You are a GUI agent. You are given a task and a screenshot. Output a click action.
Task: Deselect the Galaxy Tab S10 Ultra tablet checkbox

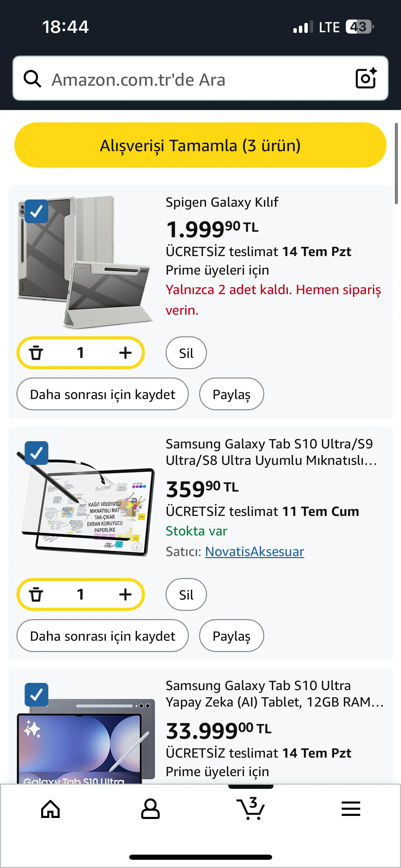tap(37, 695)
